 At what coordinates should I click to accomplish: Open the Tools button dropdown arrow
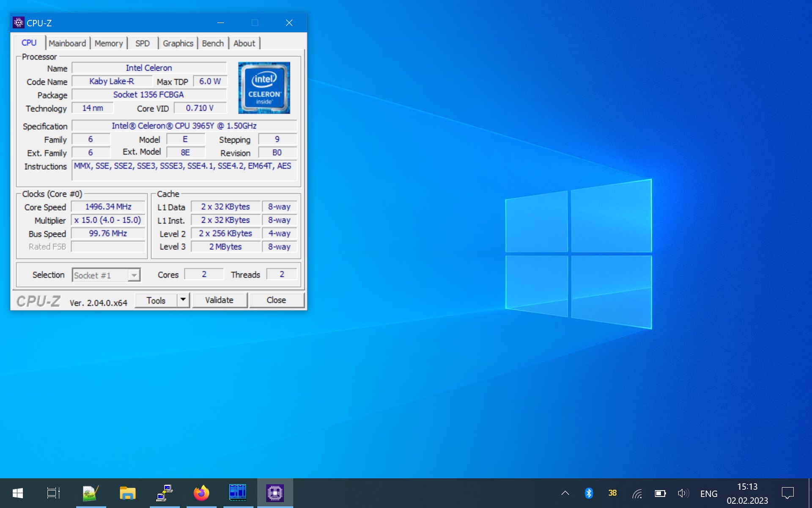[183, 300]
